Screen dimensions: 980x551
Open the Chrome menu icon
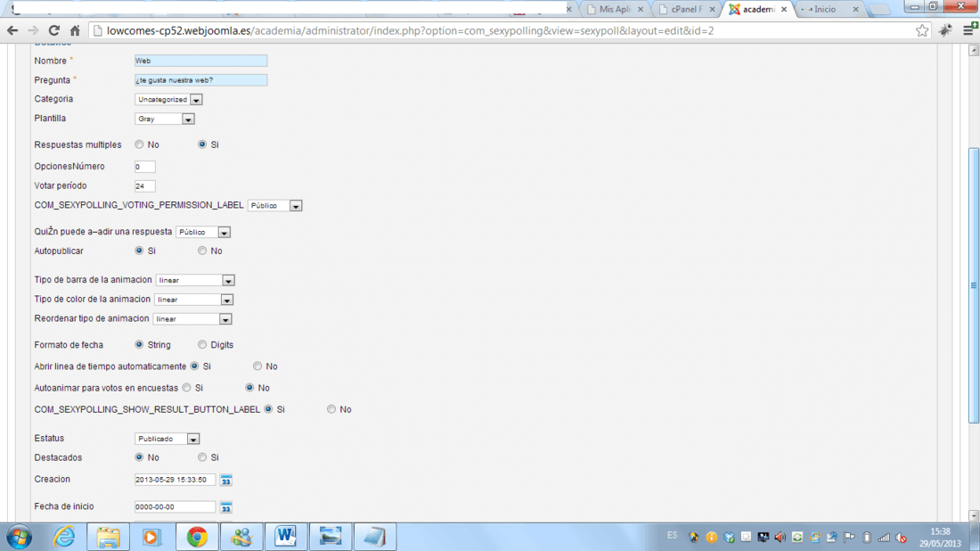[x=968, y=29]
